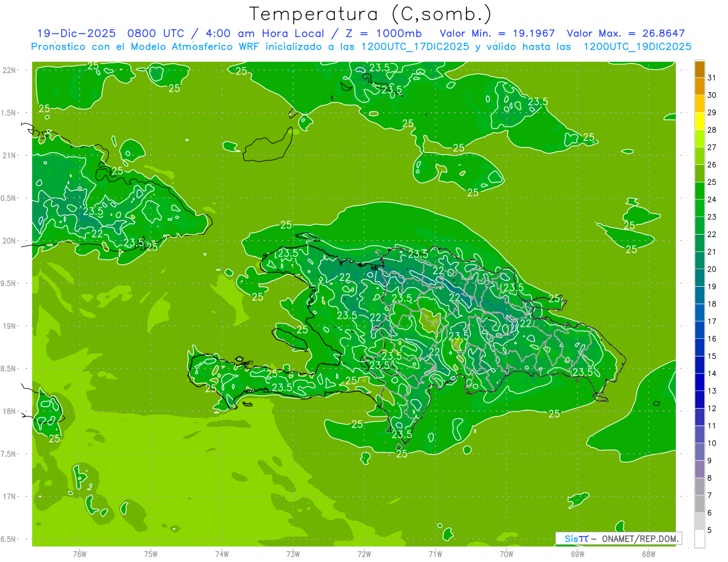Click the 25 value on the color scale

[712, 182]
